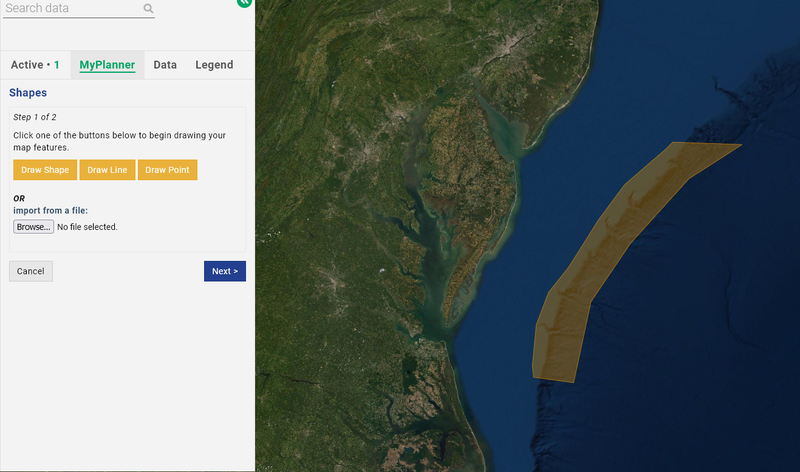Click the active layer count number

pyautogui.click(x=57, y=65)
